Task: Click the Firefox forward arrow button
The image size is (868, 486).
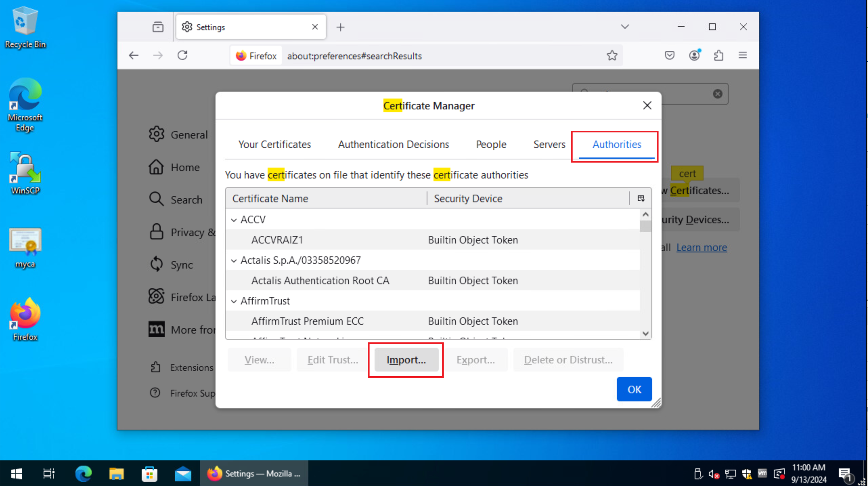Action: pyautogui.click(x=158, y=55)
